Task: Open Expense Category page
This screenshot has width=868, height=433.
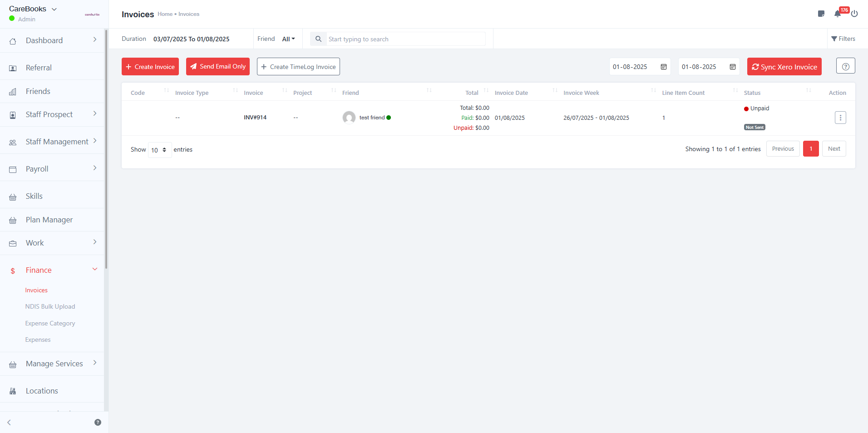Action: [50, 323]
